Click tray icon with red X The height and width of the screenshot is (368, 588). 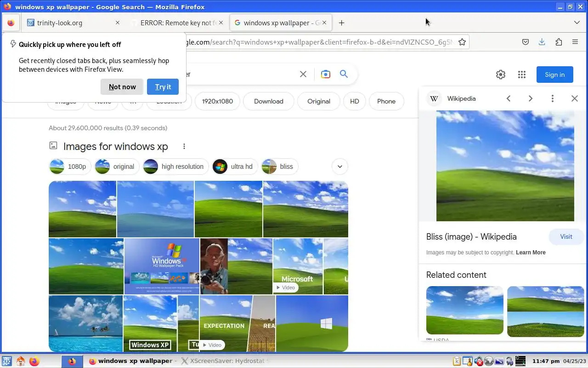(x=478, y=361)
